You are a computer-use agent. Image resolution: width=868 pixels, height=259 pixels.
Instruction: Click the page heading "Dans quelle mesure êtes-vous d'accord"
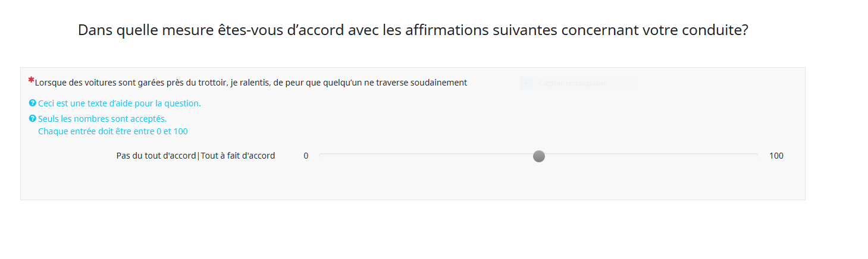point(413,30)
